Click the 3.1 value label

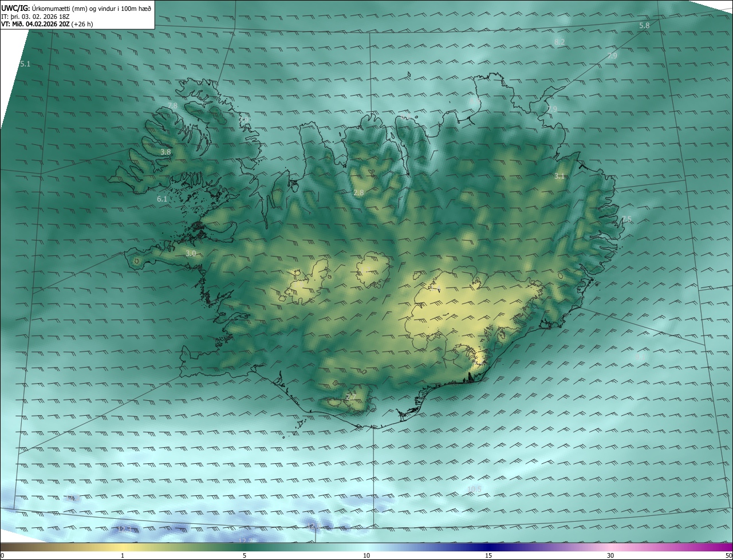click(559, 176)
